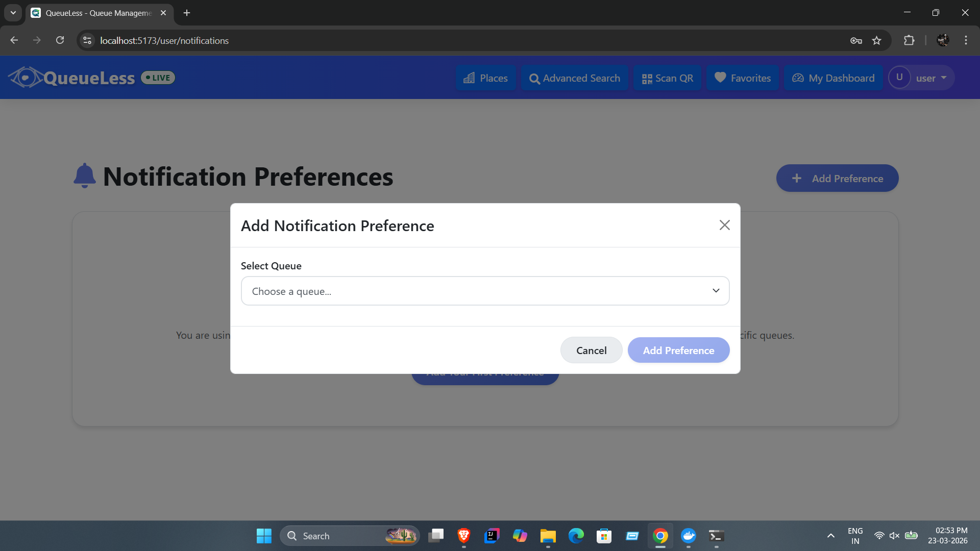Screen dimensions: 980x551
Task: Open a new browser tab
Action: coord(187,13)
